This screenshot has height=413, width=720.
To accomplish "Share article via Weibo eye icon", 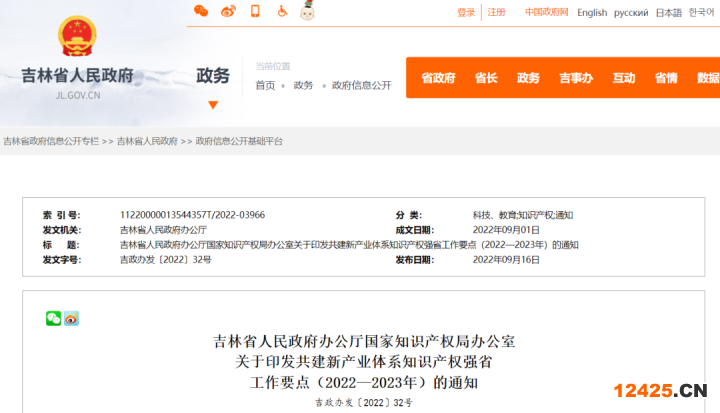I will (x=71, y=318).
